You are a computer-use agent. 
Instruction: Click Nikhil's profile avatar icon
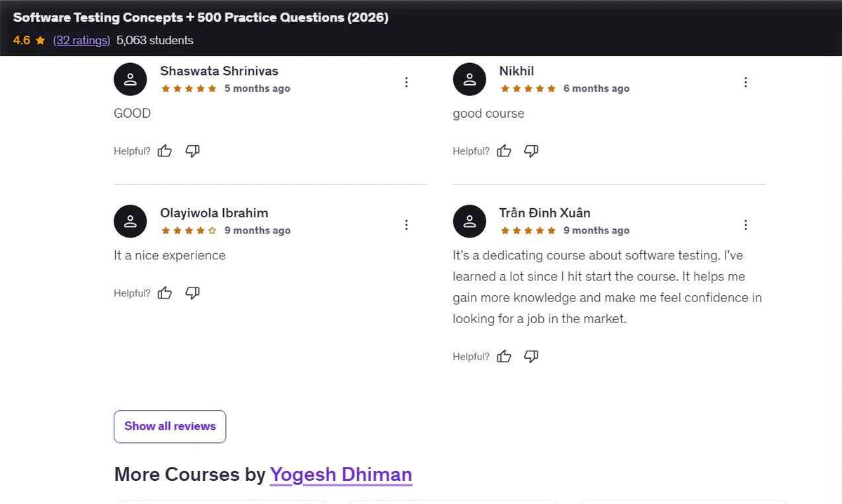(469, 79)
